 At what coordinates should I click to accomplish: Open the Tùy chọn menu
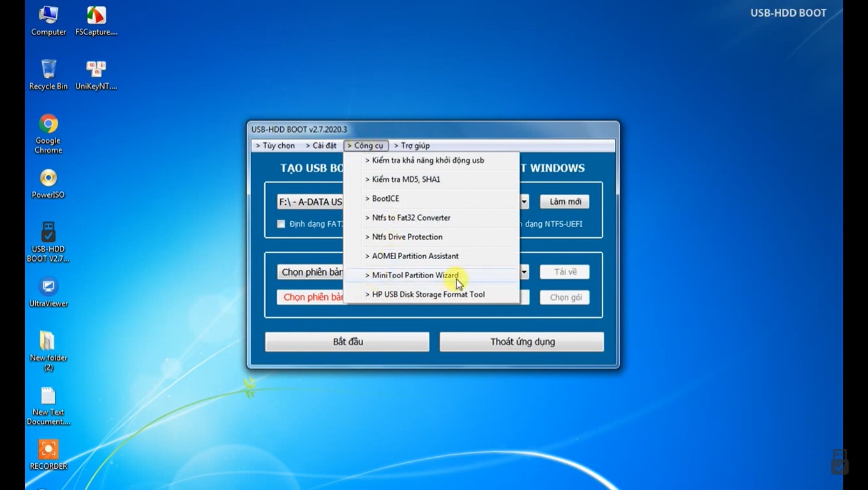[276, 145]
